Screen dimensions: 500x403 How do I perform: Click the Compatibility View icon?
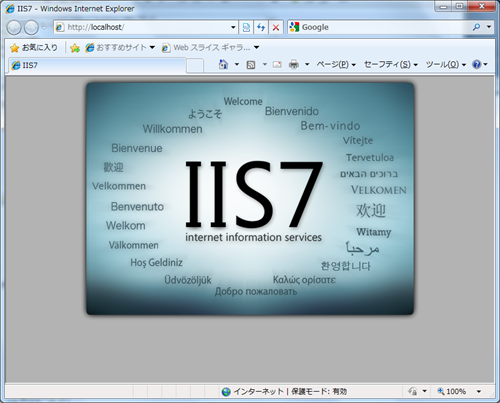click(246, 27)
